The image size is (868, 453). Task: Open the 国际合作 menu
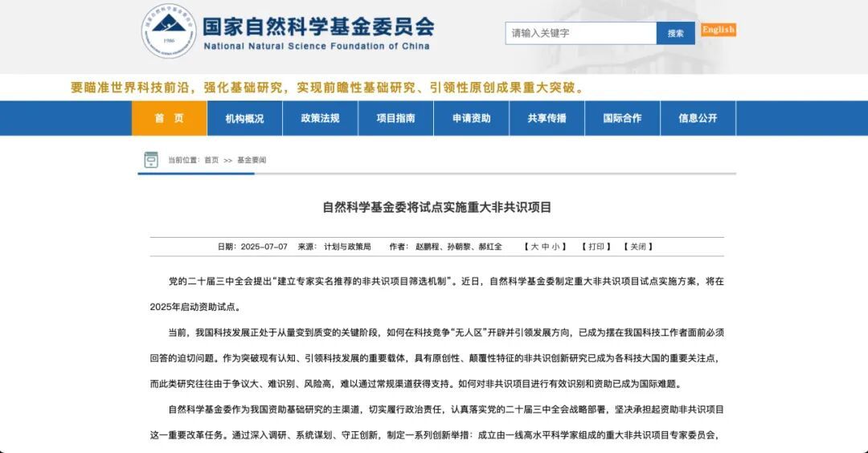click(622, 118)
